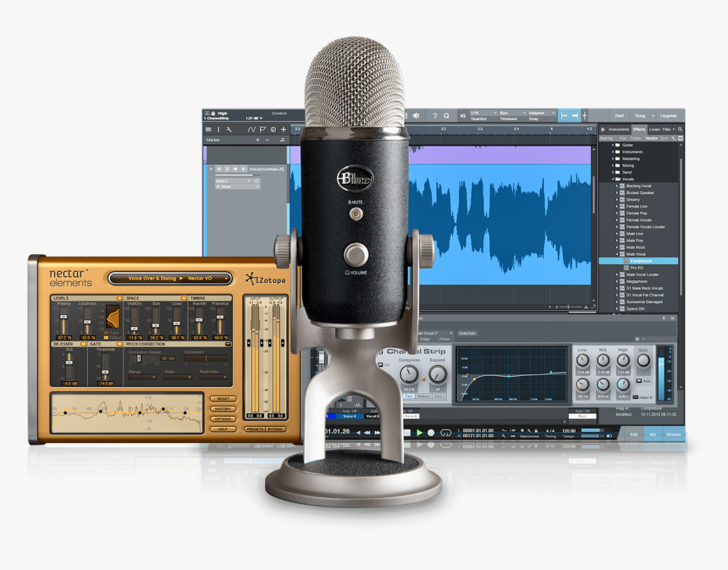Toggle the Gate module in Nectar
Viewport: 728px width, 570px height.
pyautogui.click(x=119, y=344)
